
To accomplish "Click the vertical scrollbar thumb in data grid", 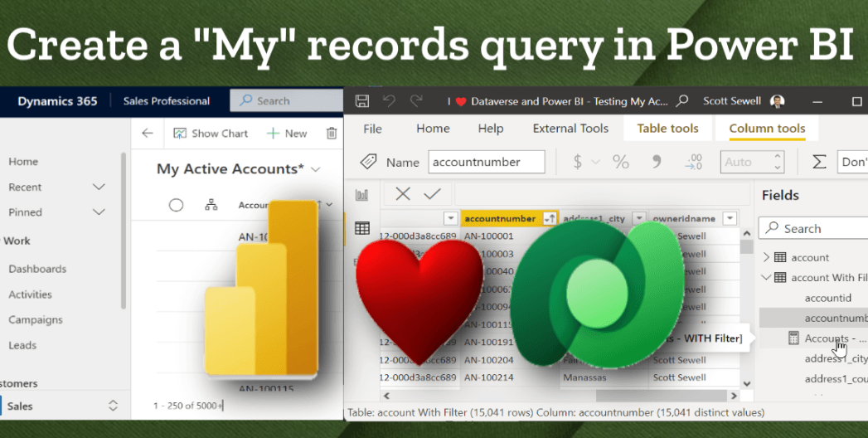I will click(747, 246).
